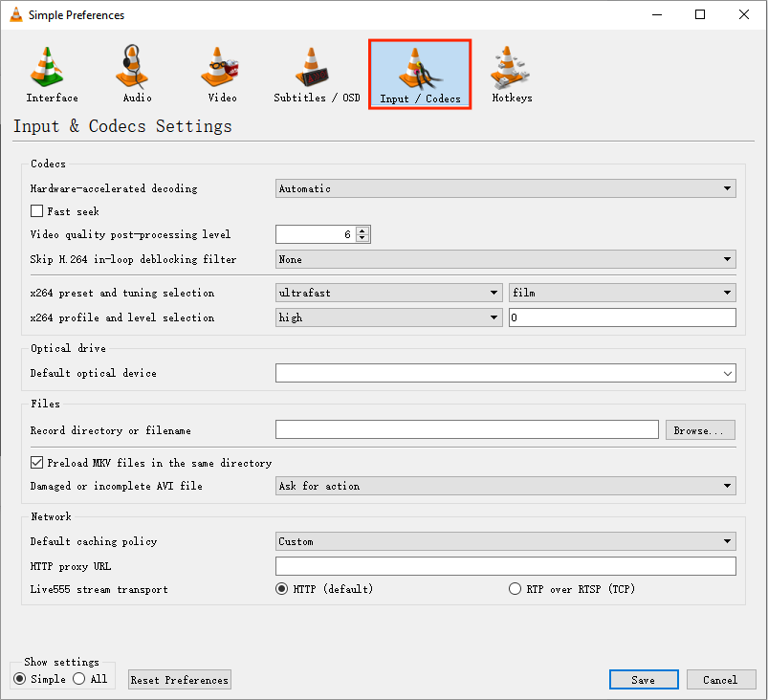Click the Default caching policy label
This screenshot has width=768, height=700.
tap(94, 541)
